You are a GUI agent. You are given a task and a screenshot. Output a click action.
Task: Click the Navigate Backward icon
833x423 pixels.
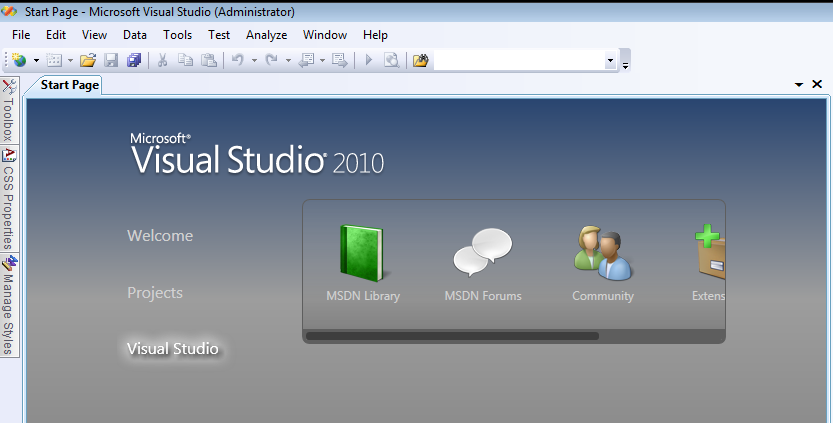click(x=307, y=60)
